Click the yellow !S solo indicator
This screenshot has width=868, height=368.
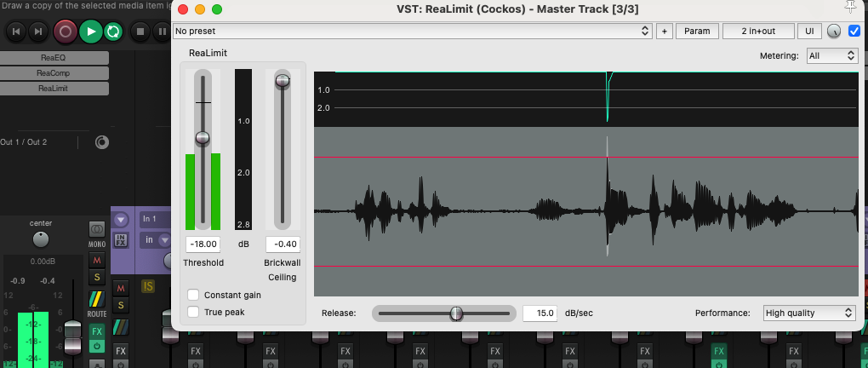click(x=148, y=286)
